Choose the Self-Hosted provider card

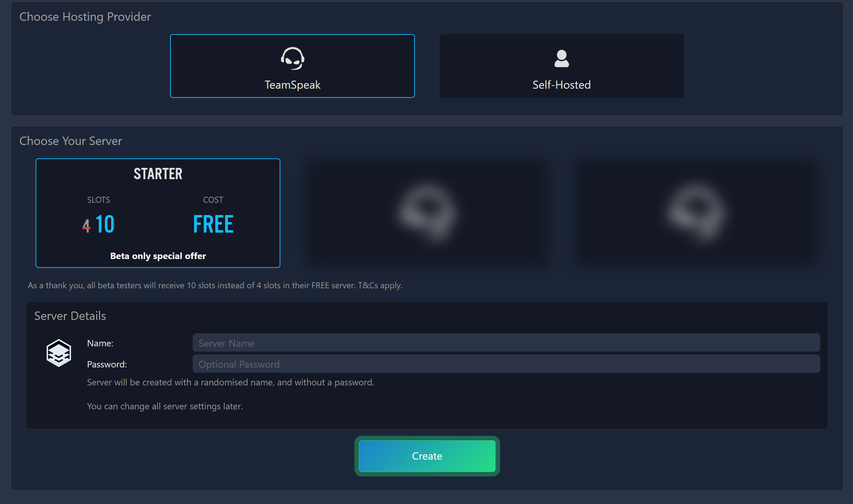coord(562,66)
